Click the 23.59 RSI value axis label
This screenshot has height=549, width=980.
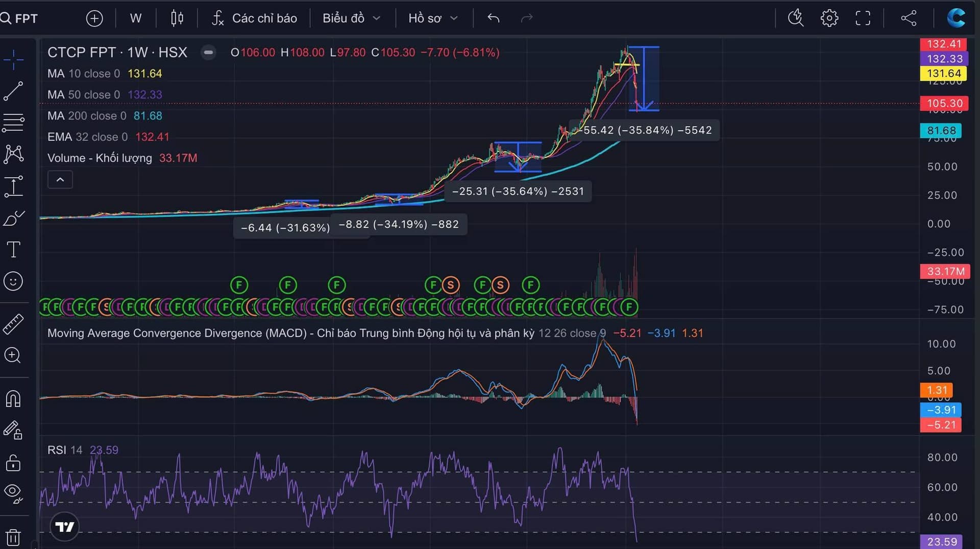942,542
